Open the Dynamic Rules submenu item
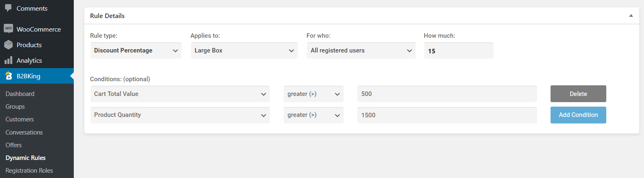 coord(25,158)
